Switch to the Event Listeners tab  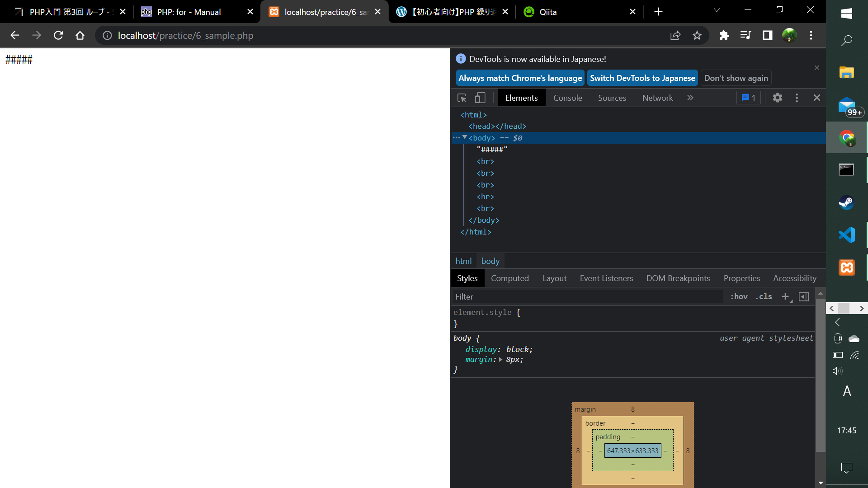click(606, 278)
